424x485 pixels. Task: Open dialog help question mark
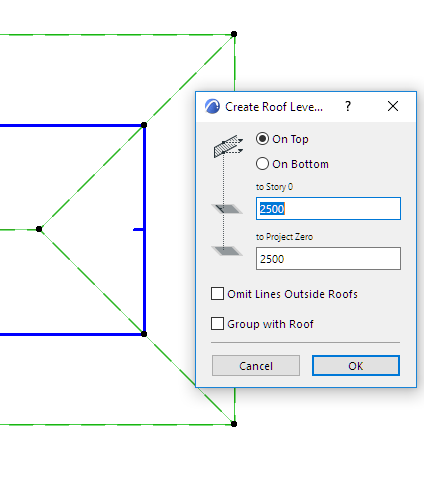coord(348,106)
